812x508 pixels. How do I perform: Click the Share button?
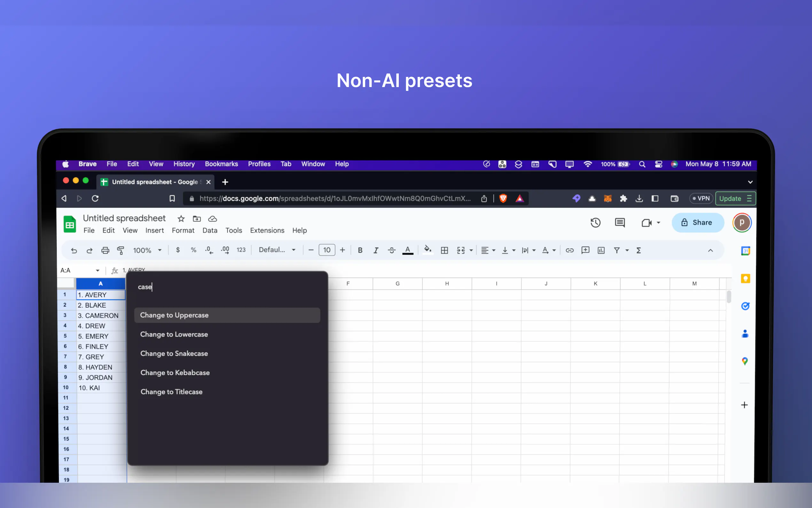point(697,222)
